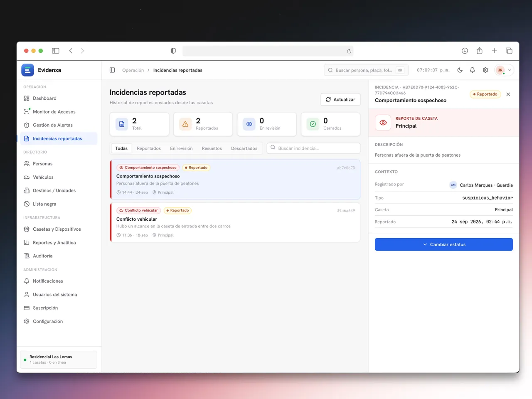Image resolution: width=532 pixels, height=399 pixels.
Task: Open Monitor de Accesos
Action: (x=59, y=112)
